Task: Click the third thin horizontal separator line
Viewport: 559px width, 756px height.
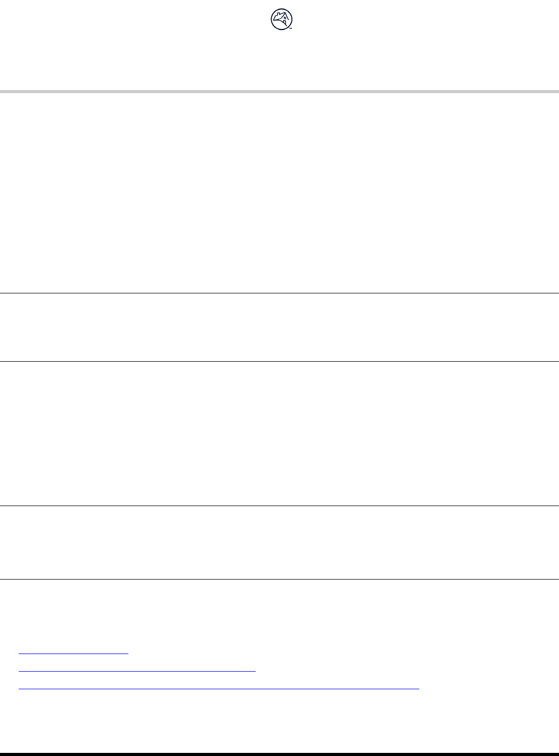Action: 279,506
